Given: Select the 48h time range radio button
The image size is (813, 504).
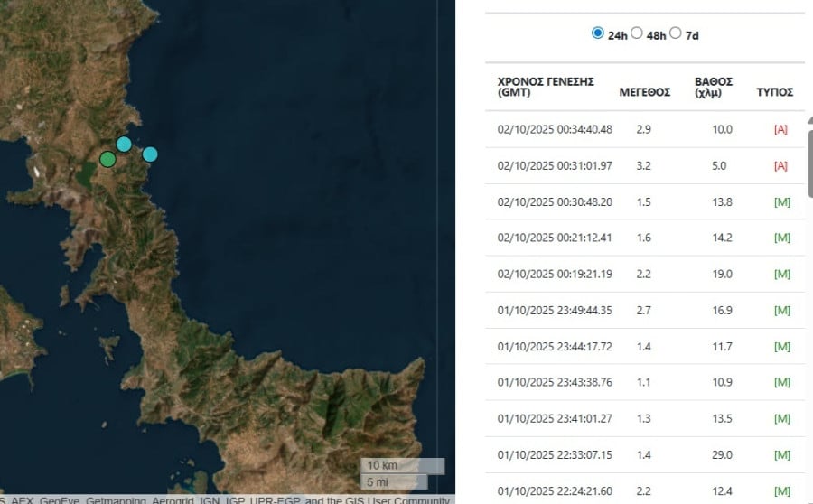Looking at the screenshot, I should coord(637,33).
